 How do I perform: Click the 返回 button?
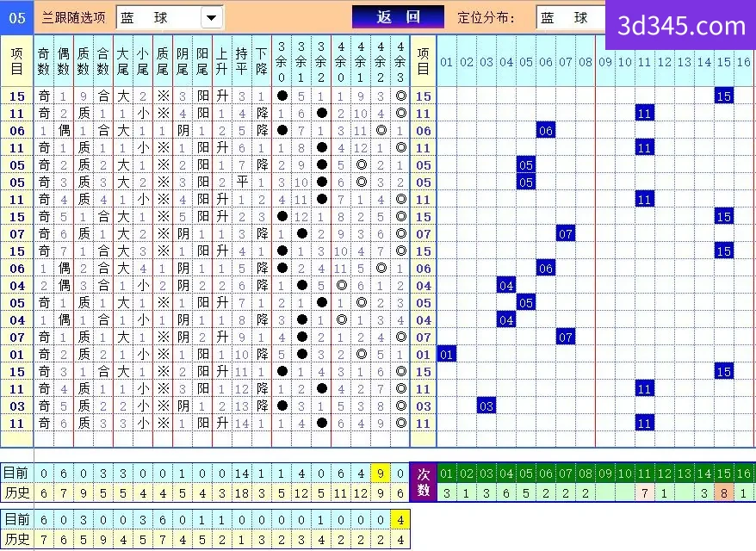click(398, 17)
